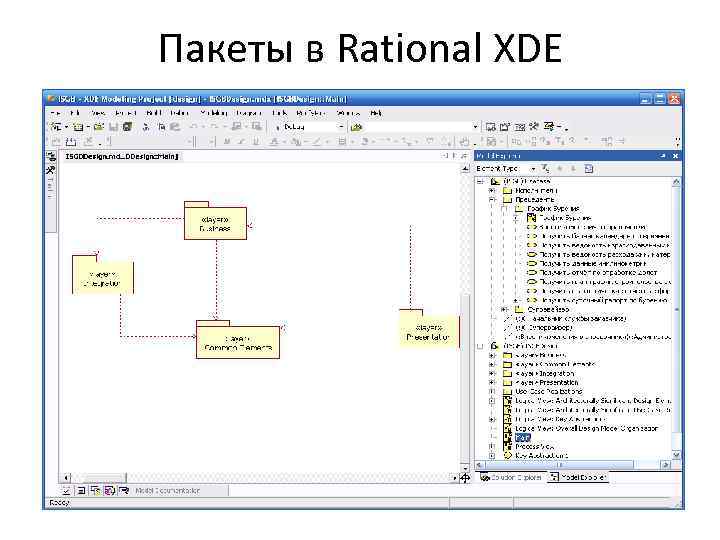Open the Debug configuration dropdown

pyautogui.click(x=341, y=127)
